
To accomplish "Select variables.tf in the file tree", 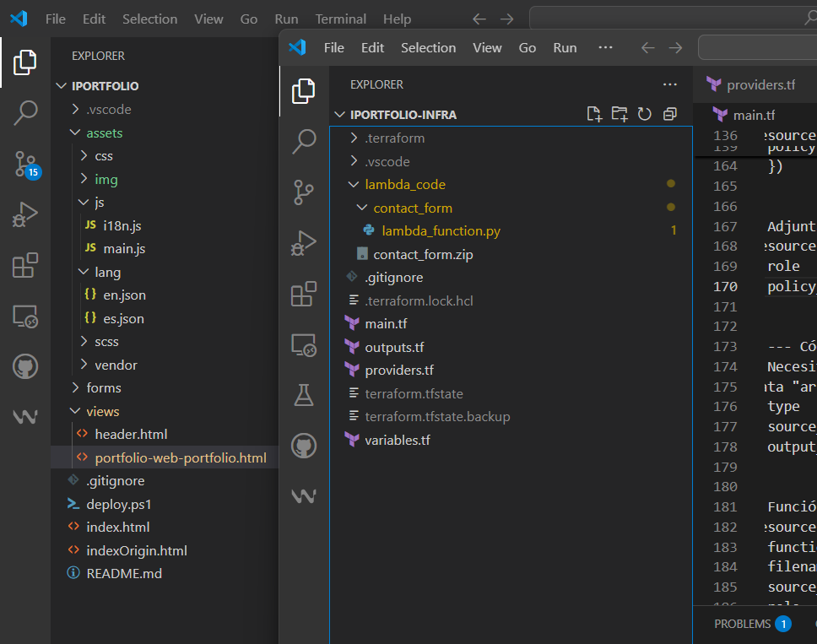I will [397, 440].
